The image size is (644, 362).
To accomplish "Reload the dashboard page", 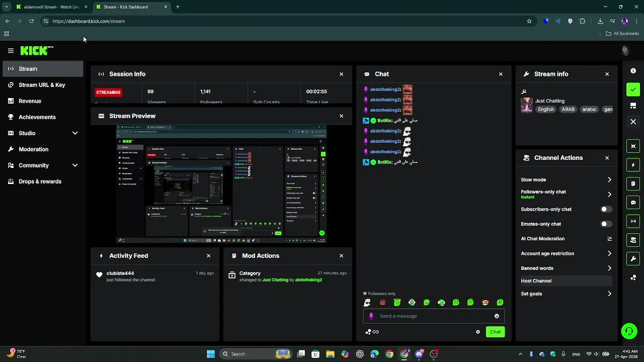I will coord(31,21).
